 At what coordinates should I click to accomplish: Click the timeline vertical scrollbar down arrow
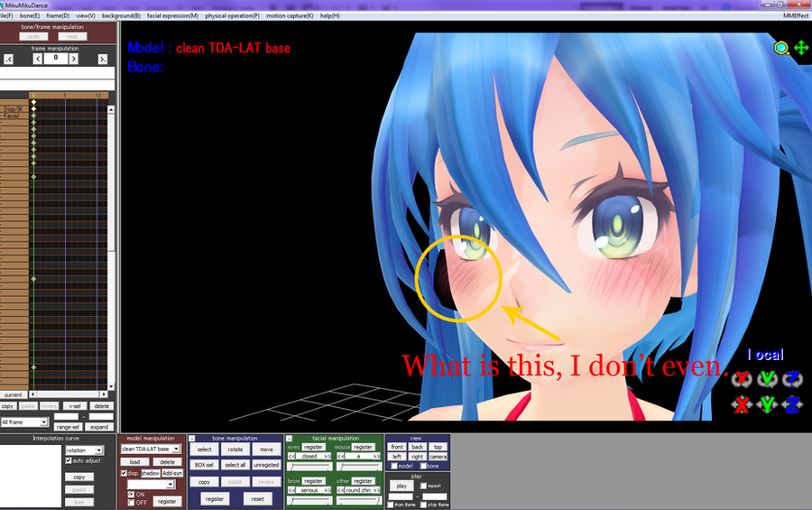(x=111, y=386)
